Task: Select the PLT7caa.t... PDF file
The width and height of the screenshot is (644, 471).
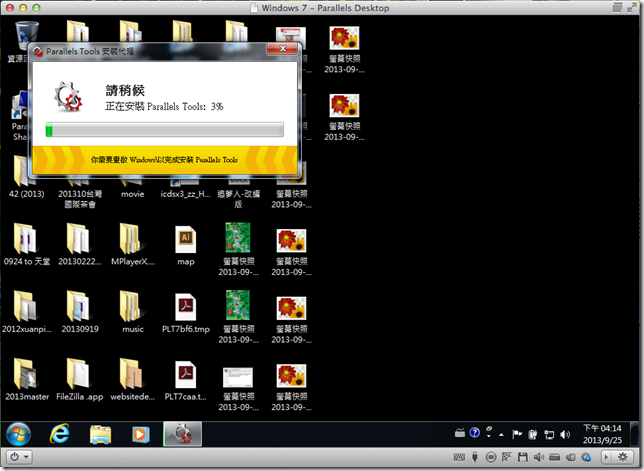Action: coord(186,380)
